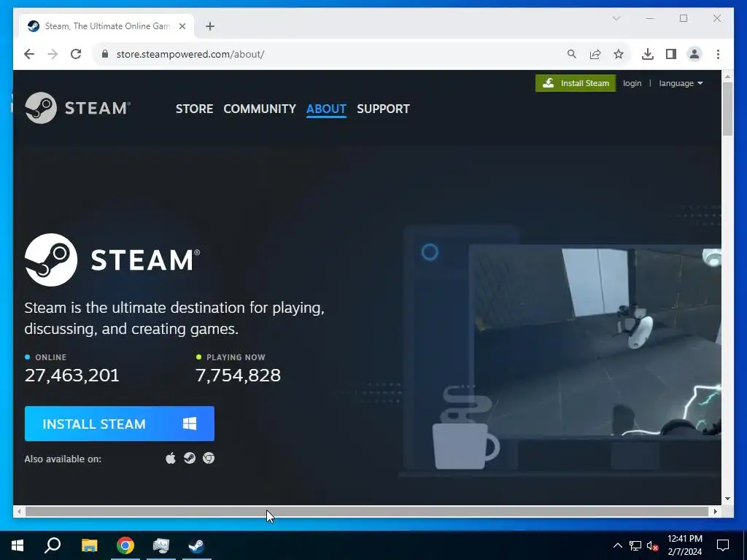Open a new browser tab

click(210, 26)
